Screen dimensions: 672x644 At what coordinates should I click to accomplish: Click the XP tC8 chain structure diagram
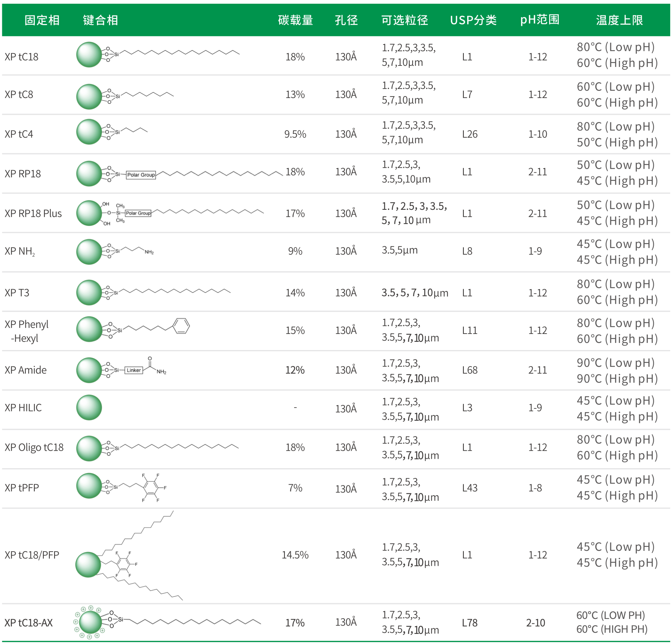point(125,96)
